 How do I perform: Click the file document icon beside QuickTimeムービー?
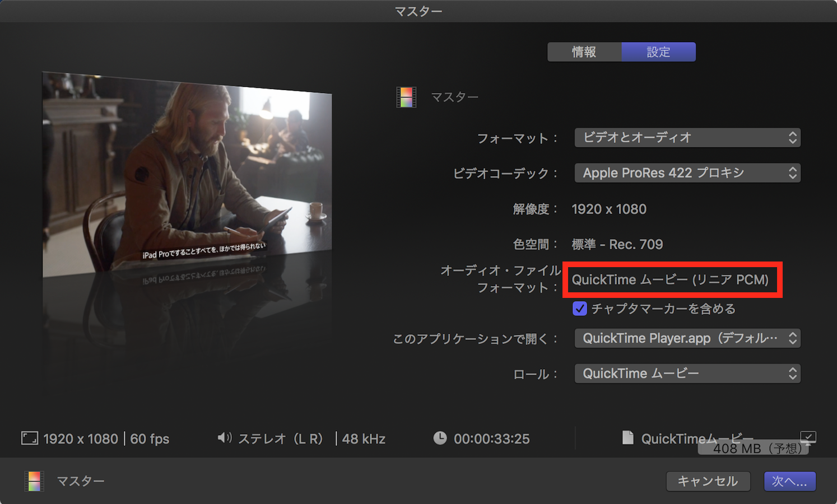[628, 437]
